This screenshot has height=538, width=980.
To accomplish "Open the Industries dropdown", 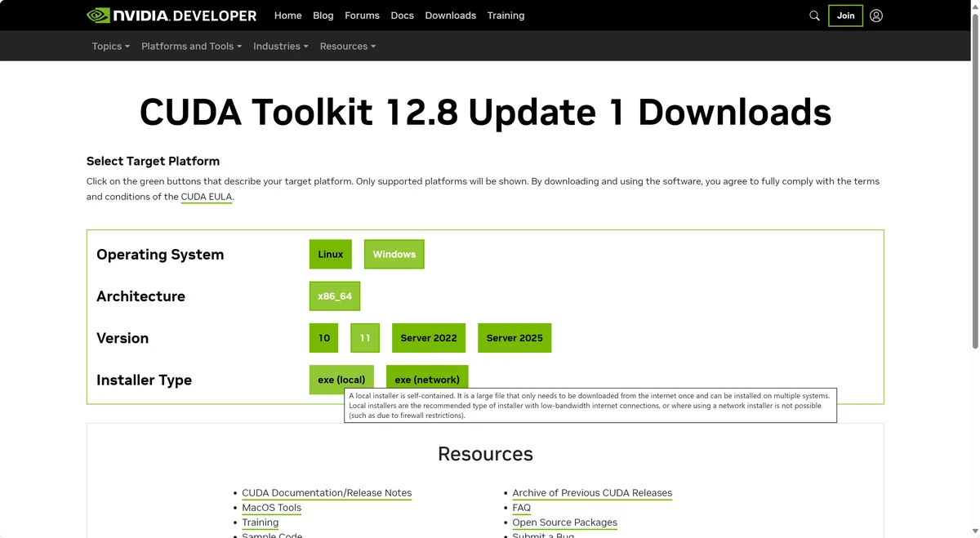I will pyautogui.click(x=280, y=47).
